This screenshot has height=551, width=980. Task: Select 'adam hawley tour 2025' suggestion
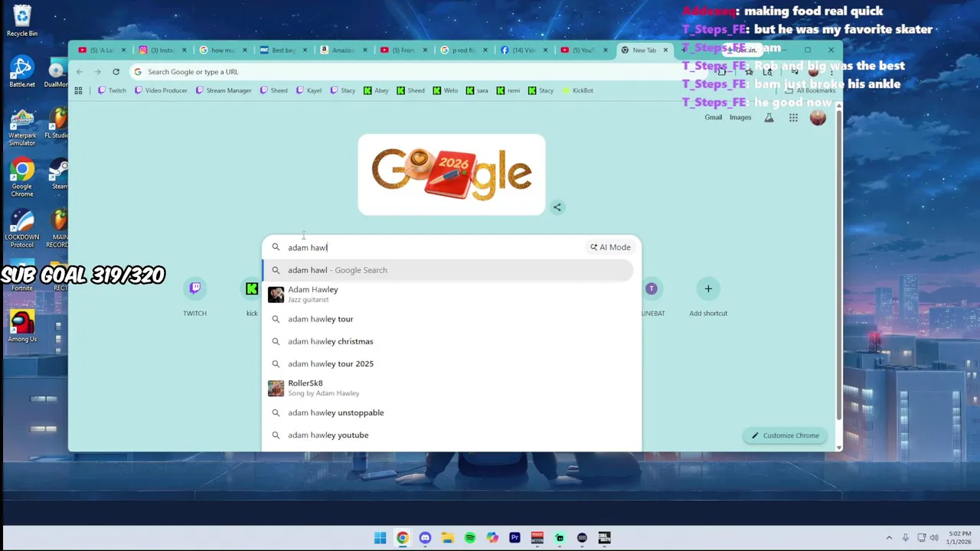pos(448,364)
